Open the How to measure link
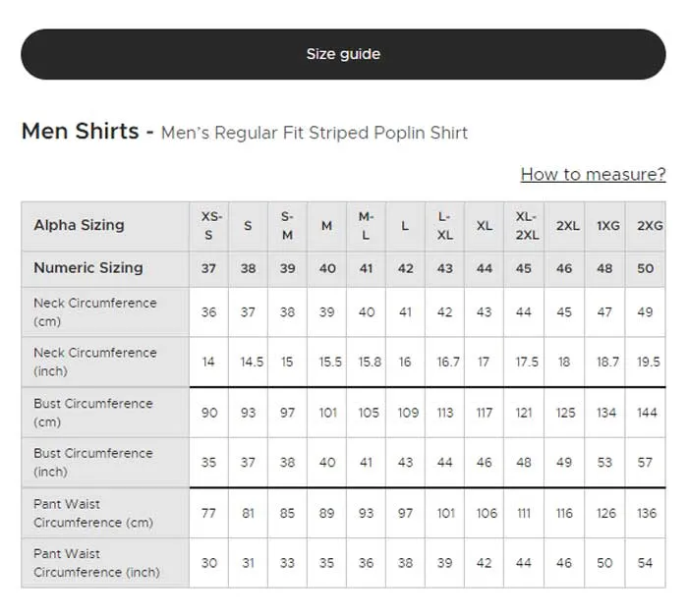This screenshot has width=688, height=616. [593, 174]
